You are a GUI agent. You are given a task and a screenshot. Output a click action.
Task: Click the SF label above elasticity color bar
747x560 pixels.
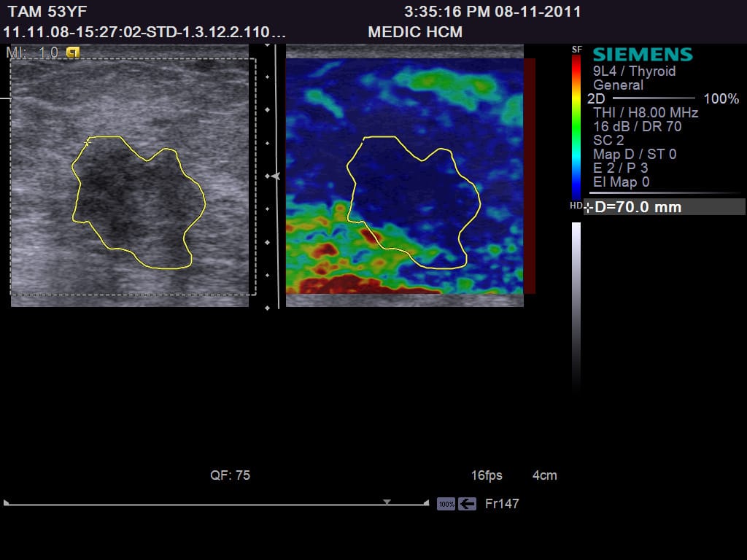(576, 49)
